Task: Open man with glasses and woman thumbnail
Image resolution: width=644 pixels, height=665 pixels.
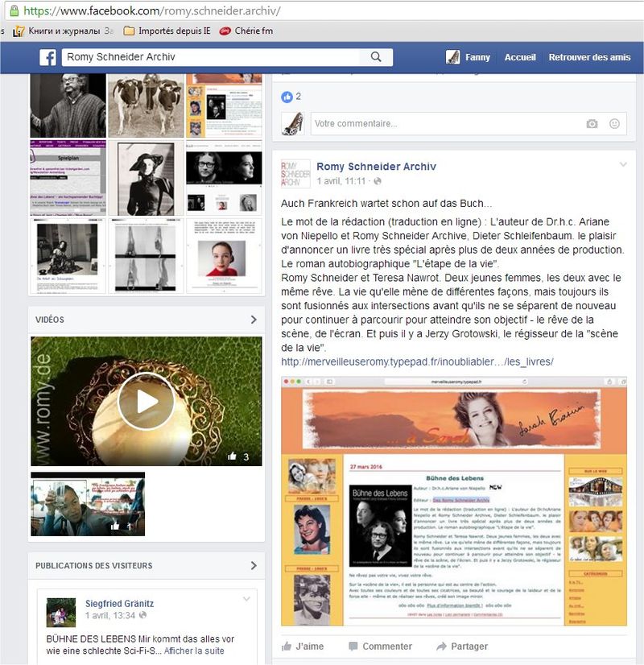Action: 224,178
